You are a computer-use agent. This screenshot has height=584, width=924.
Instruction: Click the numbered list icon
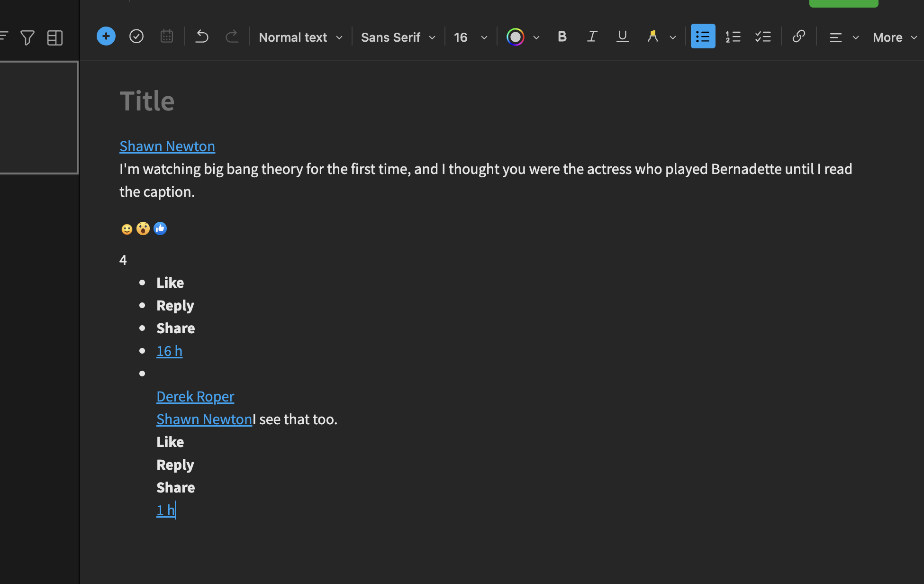tap(733, 37)
